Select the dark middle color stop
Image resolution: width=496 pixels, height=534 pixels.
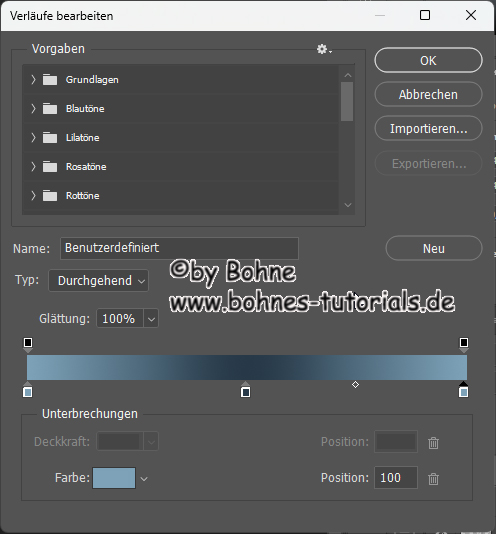click(x=246, y=390)
